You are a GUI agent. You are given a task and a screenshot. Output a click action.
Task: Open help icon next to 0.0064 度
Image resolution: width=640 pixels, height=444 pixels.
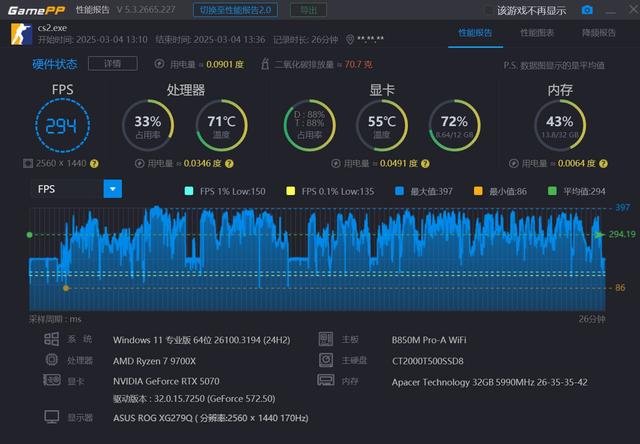pyautogui.click(x=604, y=164)
